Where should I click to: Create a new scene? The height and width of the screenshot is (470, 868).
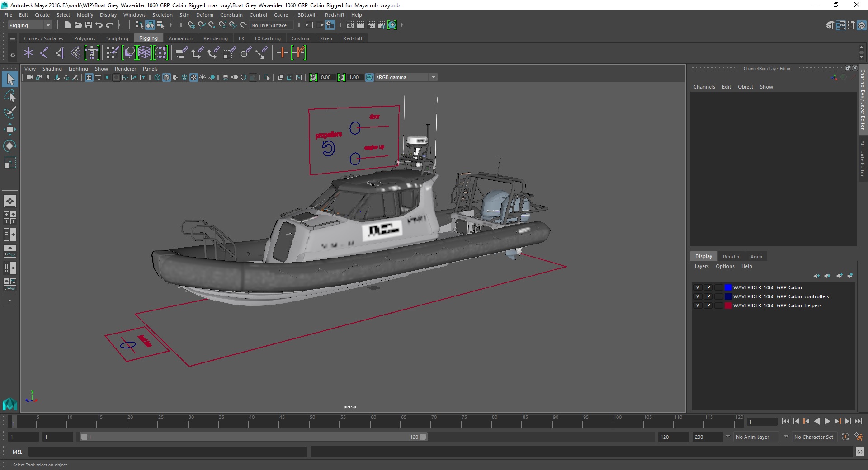(x=67, y=25)
